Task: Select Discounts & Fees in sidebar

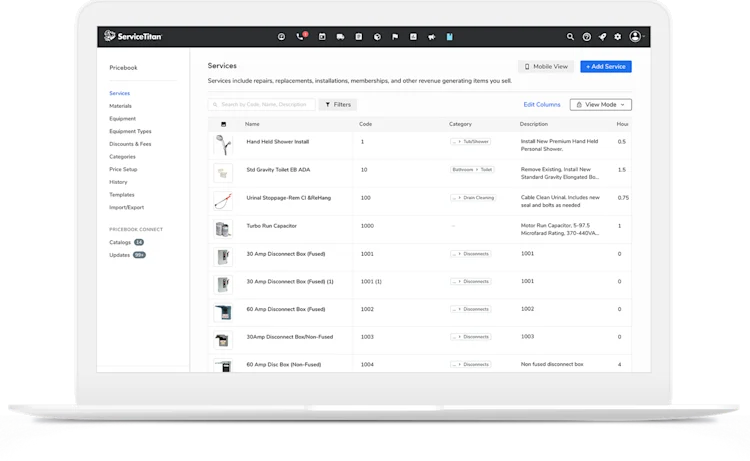Action: pyautogui.click(x=130, y=144)
